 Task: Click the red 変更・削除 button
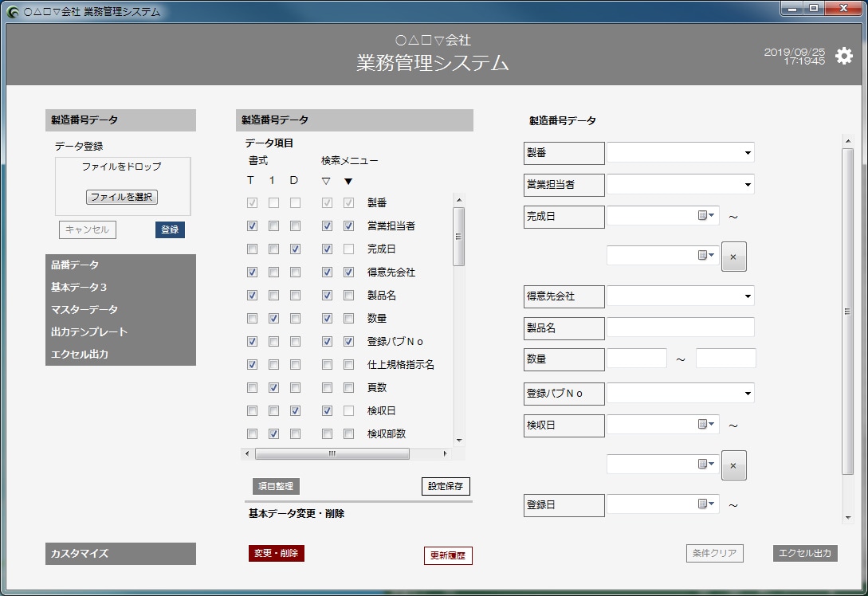pos(277,553)
